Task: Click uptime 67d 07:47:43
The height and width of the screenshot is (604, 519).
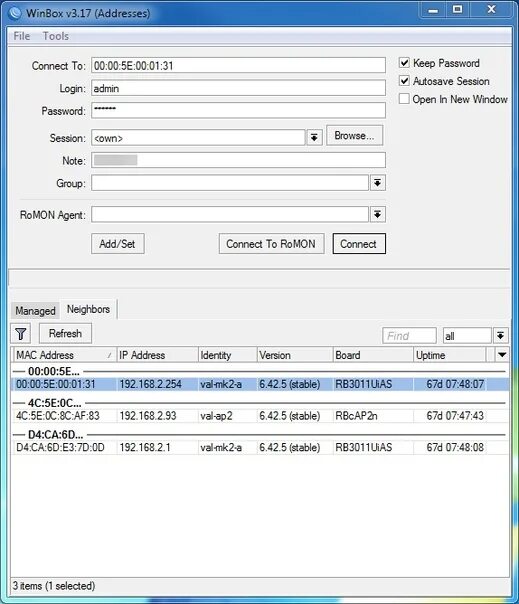Action: pyautogui.click(x=455, y=416)
